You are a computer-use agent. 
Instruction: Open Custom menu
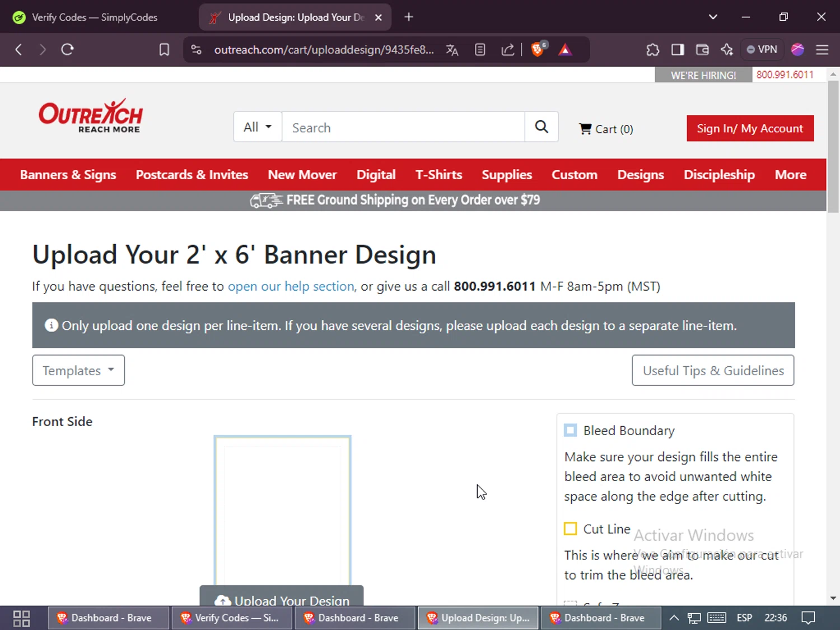coord(575,175)
